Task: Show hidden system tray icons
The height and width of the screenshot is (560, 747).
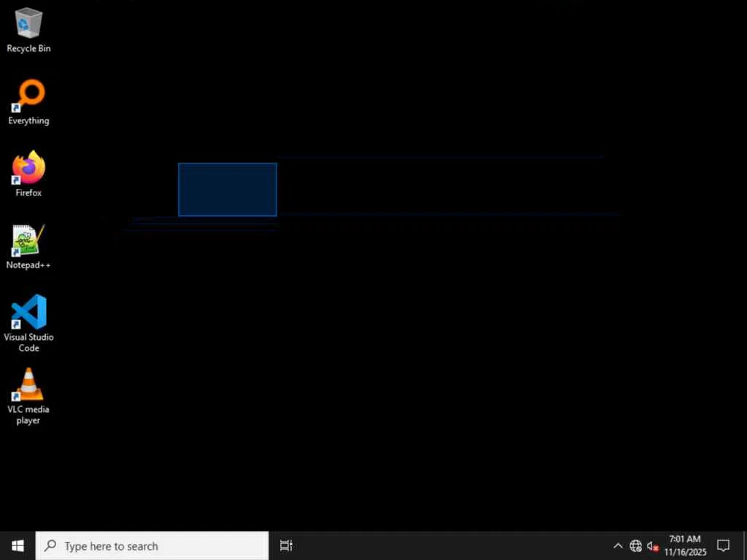Action: click(618, 545)
